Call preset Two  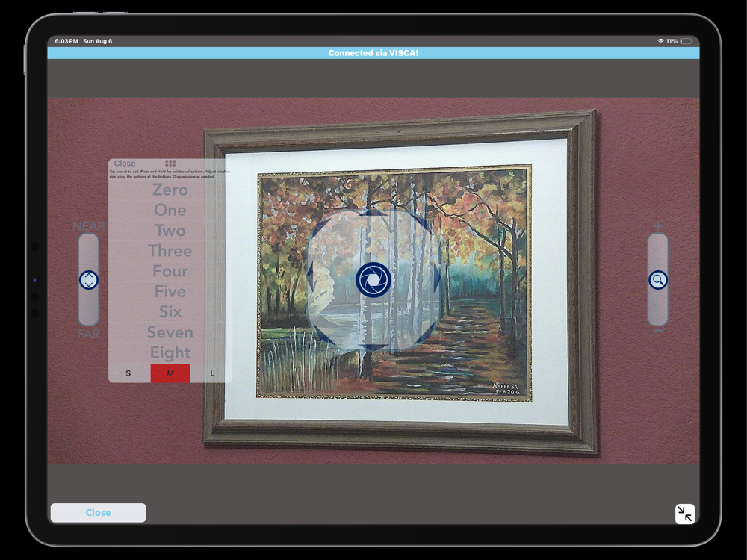click(x=170, y=231)
